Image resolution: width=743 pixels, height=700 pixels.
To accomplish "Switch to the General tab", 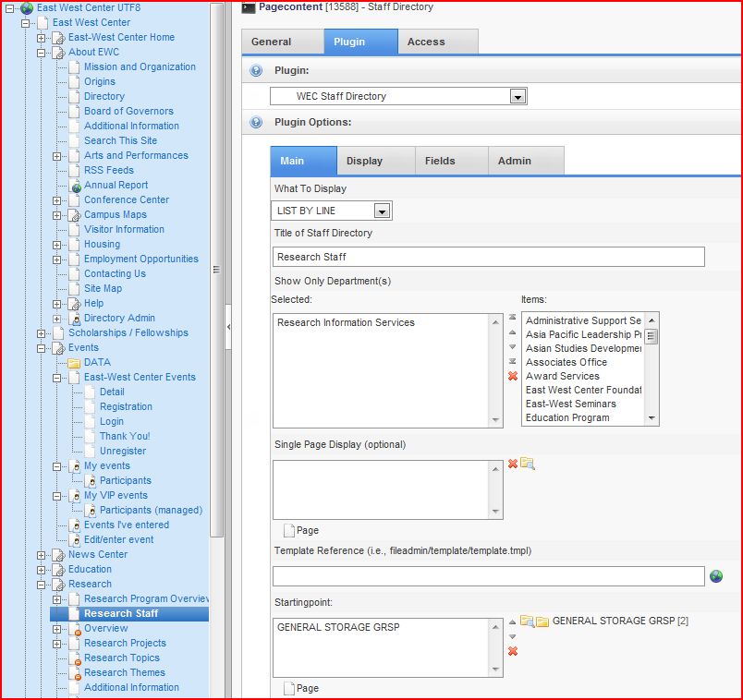I will (x=283, y=42).
